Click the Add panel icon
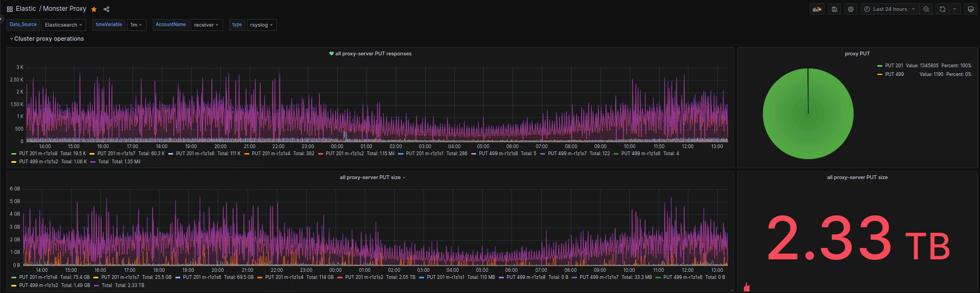 coord(817,9)
